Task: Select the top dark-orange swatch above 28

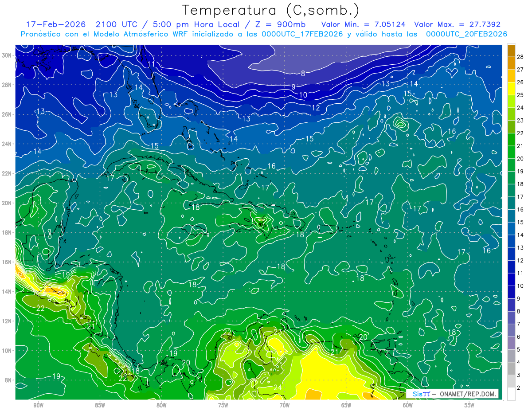Action: point(511,51)
